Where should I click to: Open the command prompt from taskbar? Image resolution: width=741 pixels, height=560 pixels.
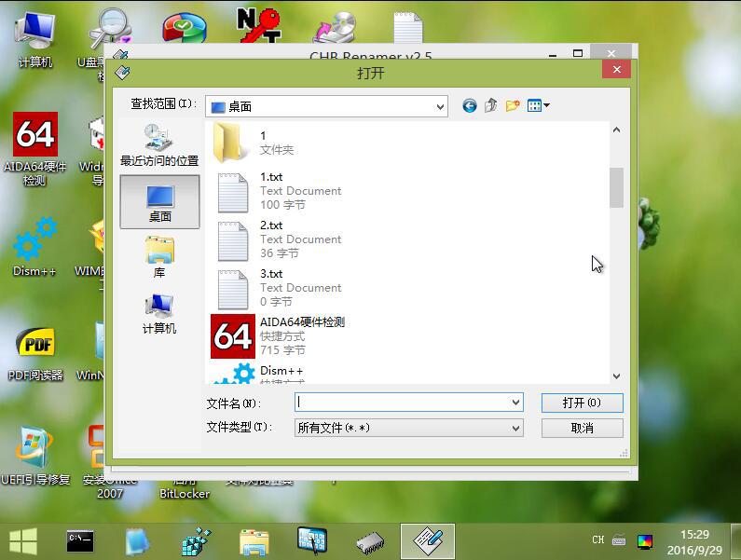(80, 540)
